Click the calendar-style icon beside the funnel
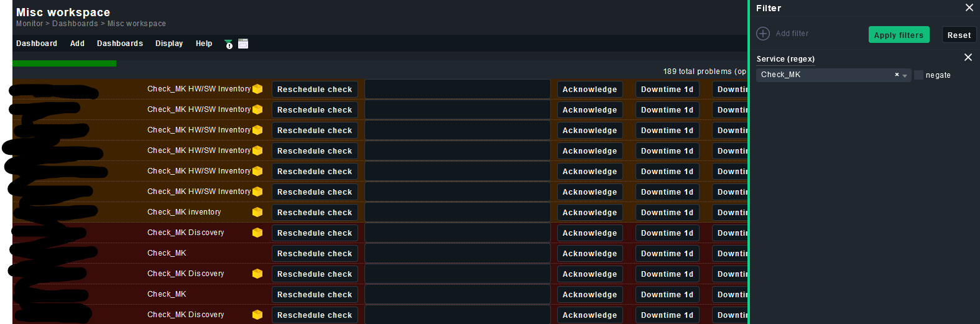The width and height of the screenshot is (980, 324). pos(243,44)
